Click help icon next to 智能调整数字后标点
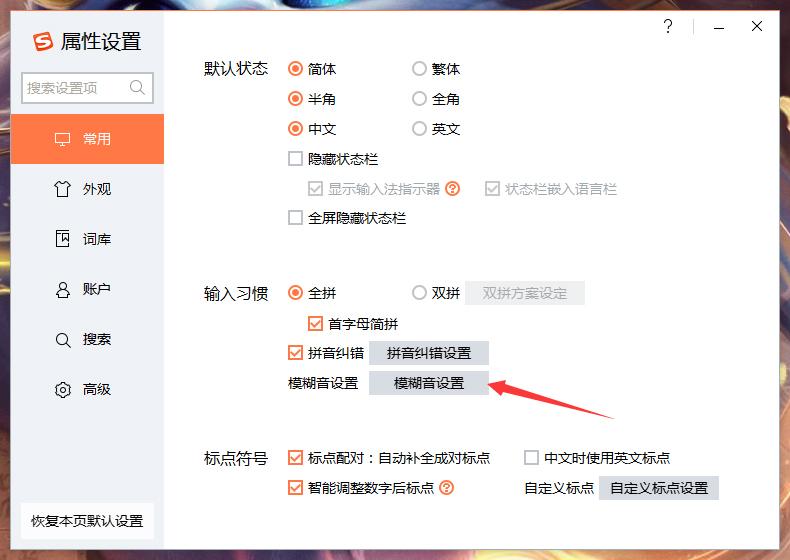Viewport: 790px width, 560px height. 446,487
